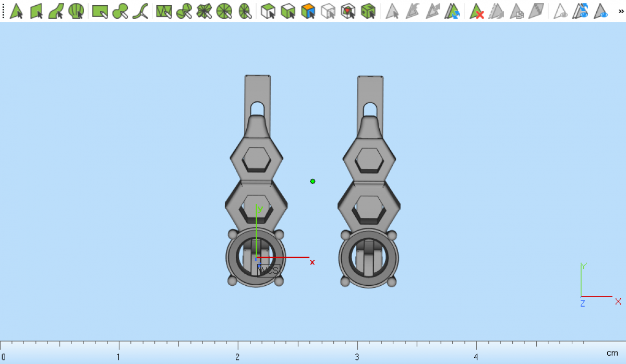Choose the freeform blob marking tool
Screen dimensions: 626x364
pyautogui.click(x=121, y=11)
